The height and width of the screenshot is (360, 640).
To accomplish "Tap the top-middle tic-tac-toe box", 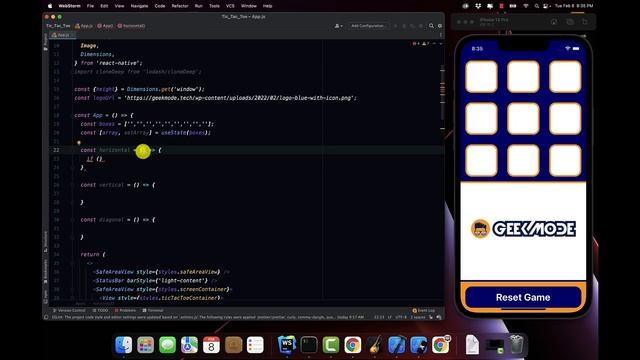I will click(x=523, y=76).
